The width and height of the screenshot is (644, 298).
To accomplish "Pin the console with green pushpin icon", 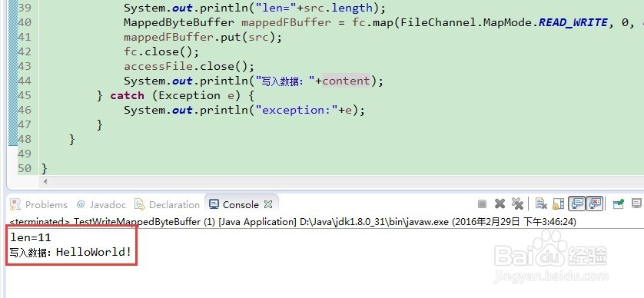I will (x=618, y=204).
